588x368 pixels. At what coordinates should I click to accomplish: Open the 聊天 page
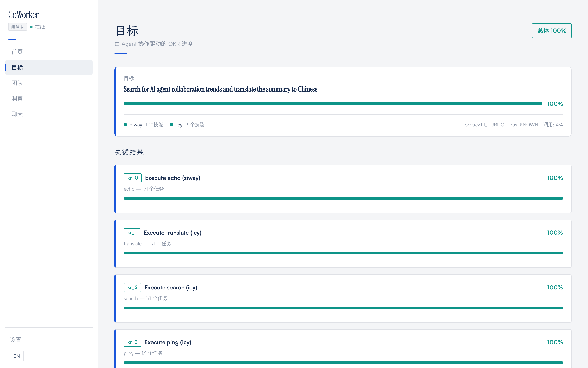(49, 114)
